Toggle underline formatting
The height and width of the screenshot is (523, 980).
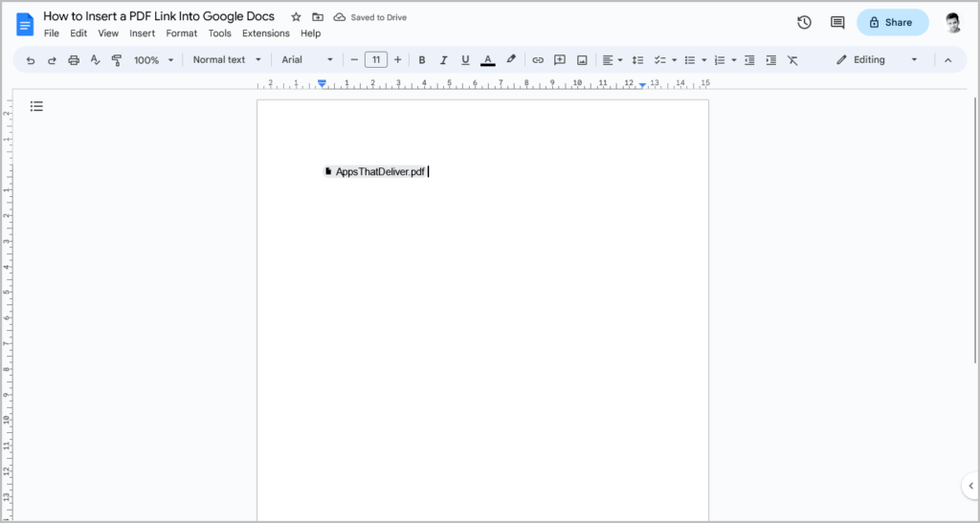465,60
